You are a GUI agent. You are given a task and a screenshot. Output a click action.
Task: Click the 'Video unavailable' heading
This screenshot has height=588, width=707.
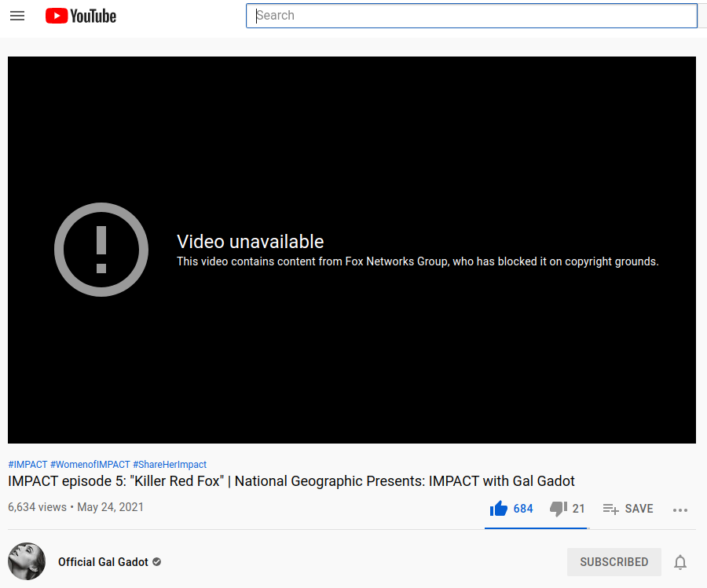coord(251,242)
